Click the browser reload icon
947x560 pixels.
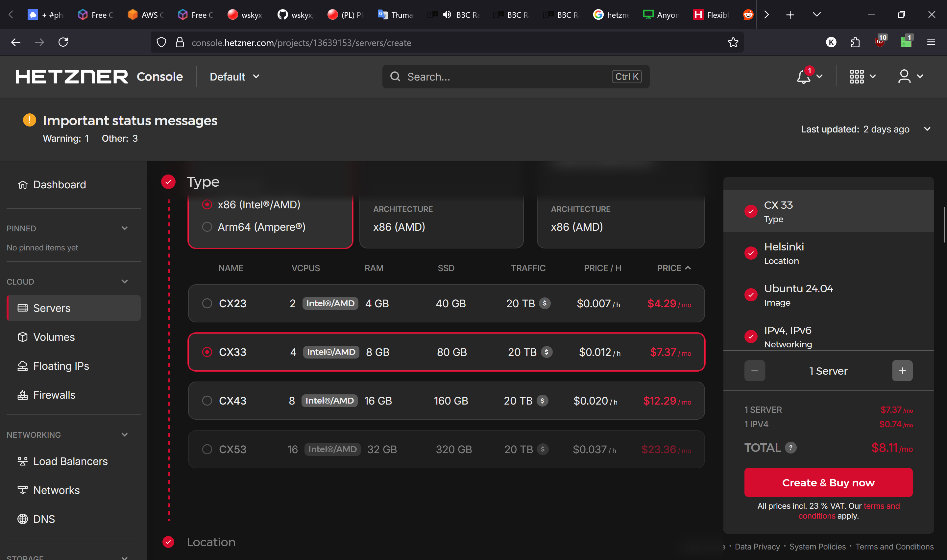(x=63, y=42)
